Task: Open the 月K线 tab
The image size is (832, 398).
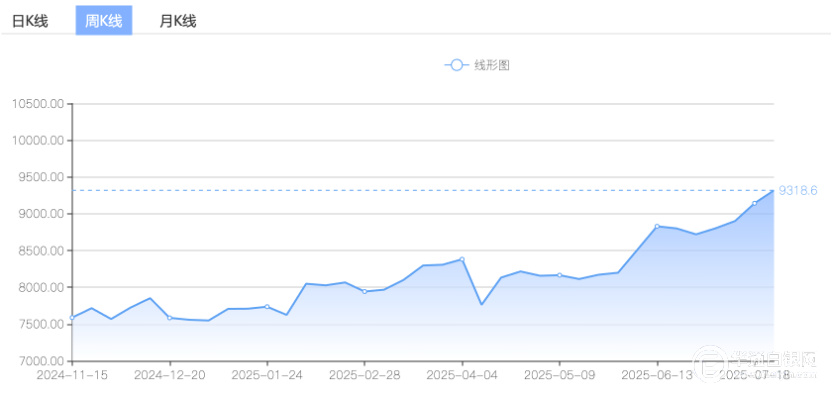Action: 178,21
